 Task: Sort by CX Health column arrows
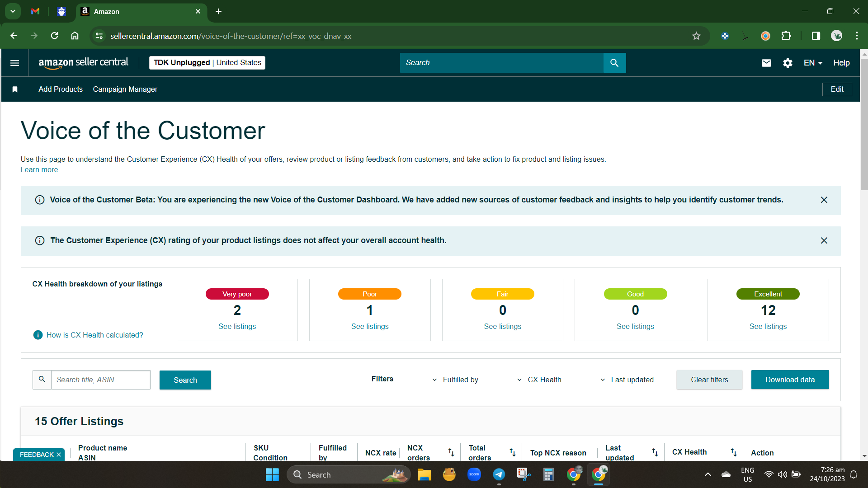(734, 452)
